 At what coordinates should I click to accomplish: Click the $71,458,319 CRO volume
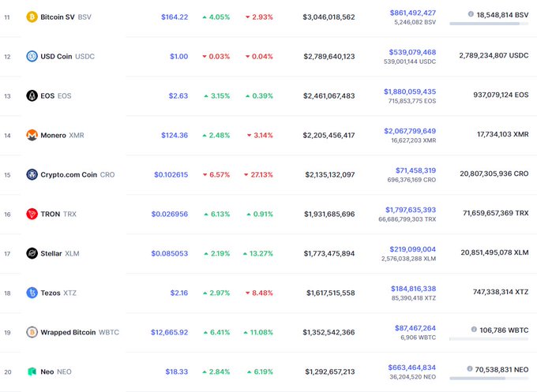(x=415, y=170)
